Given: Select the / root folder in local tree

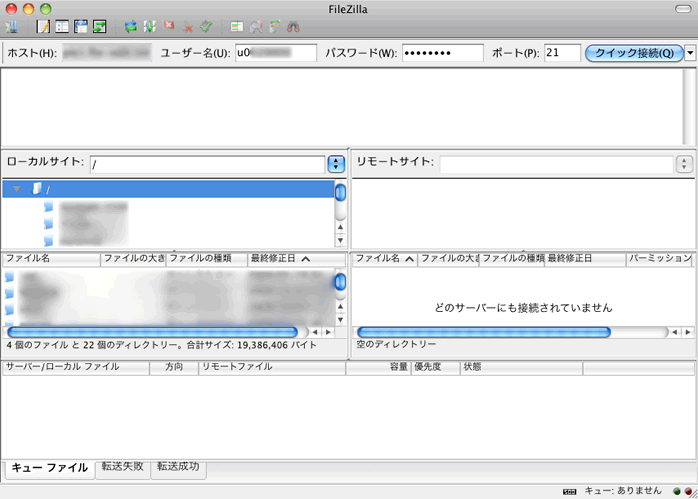Looking at the screenshot, I should tap(168, 189).
